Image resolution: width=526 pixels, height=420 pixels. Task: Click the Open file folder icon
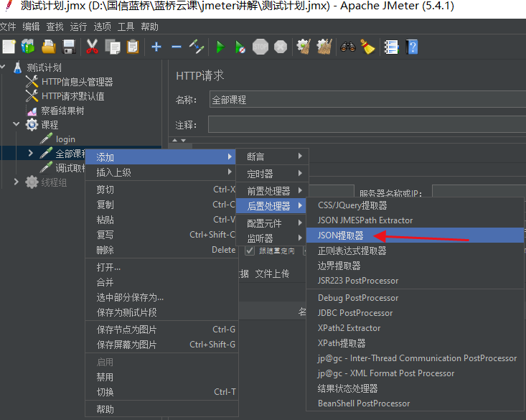pos(49,47)
